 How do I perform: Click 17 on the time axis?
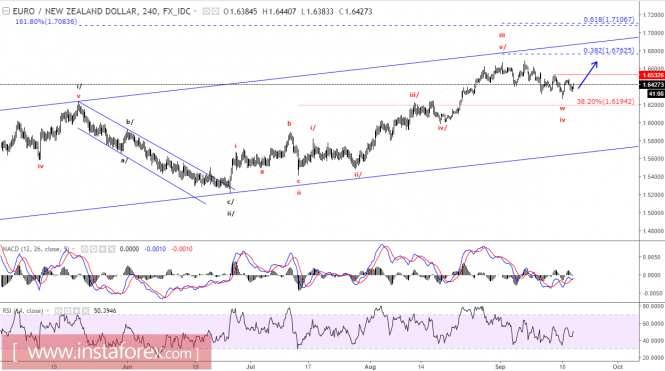point(308,366)
